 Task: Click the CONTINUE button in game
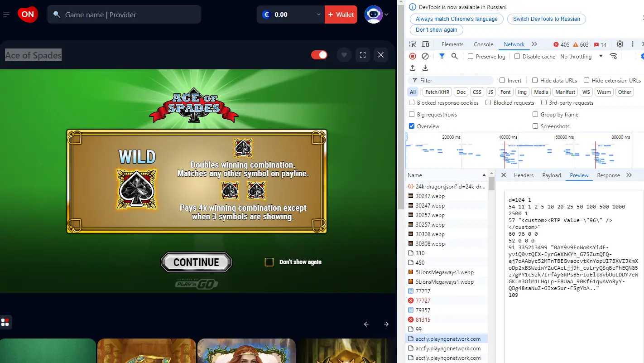(196, 262)
